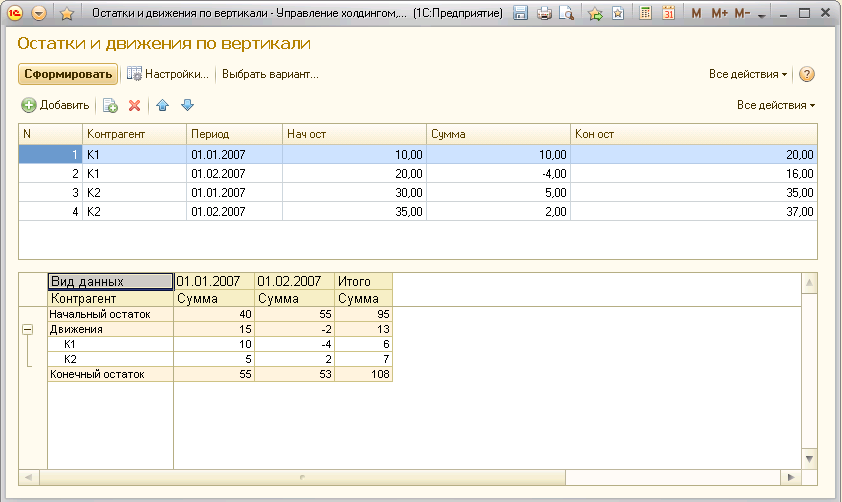The image size is (842, 502).
Task: Click the favorites star icon
Action: click(x=66, y=14)
